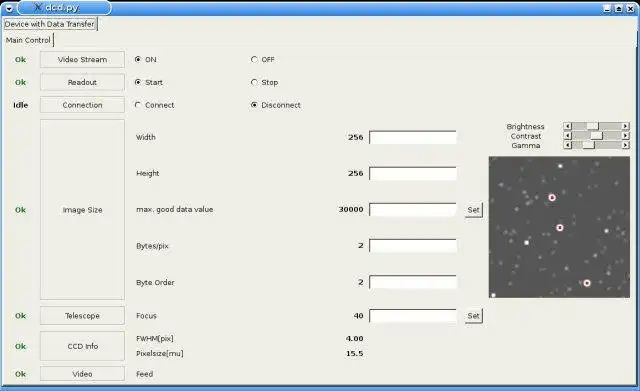Focus the max. good data value field

coord(413,209)
